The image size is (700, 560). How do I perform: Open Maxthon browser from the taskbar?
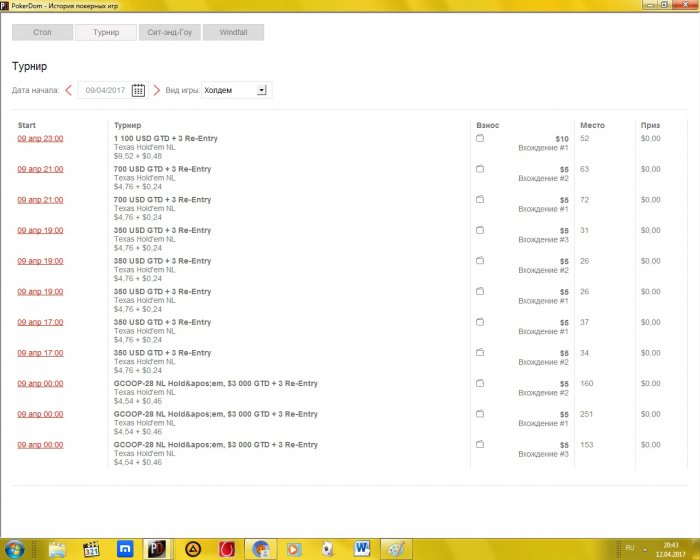pos(125,549)
